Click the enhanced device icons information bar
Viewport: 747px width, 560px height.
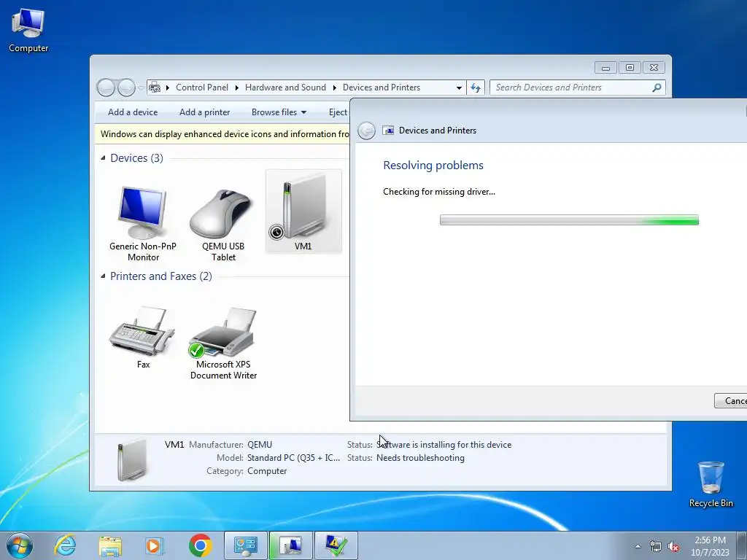tap(223, 134)
